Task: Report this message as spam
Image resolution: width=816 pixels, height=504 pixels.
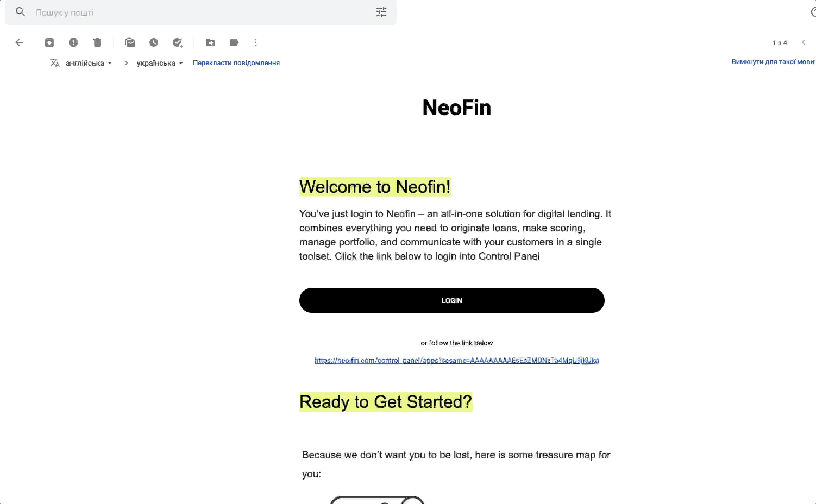Action: click(73, 42)
